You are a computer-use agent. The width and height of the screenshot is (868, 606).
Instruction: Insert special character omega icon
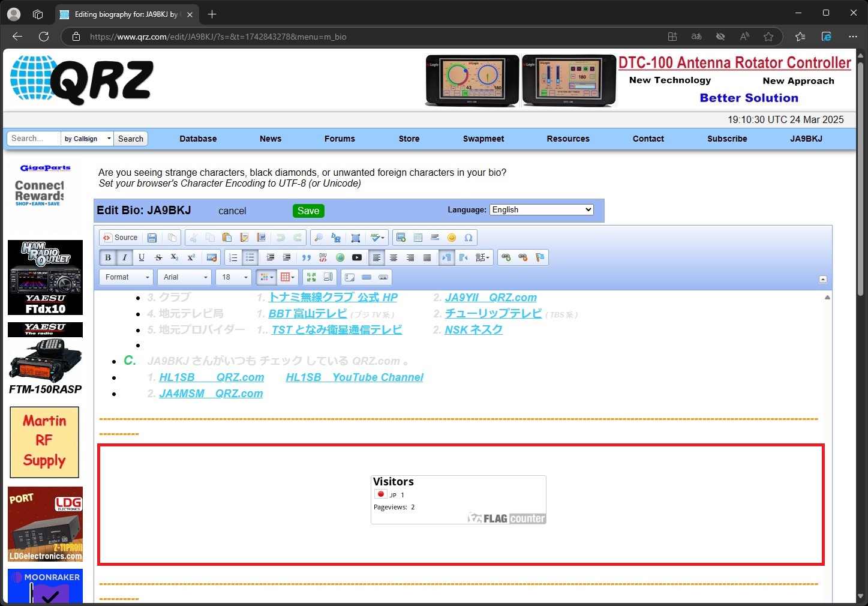click(468, 238)
